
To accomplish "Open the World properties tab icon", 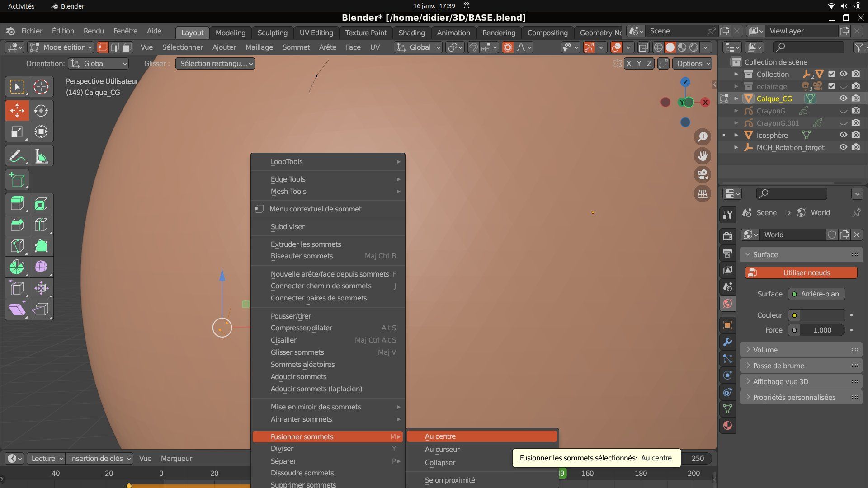I will (727, 304).
